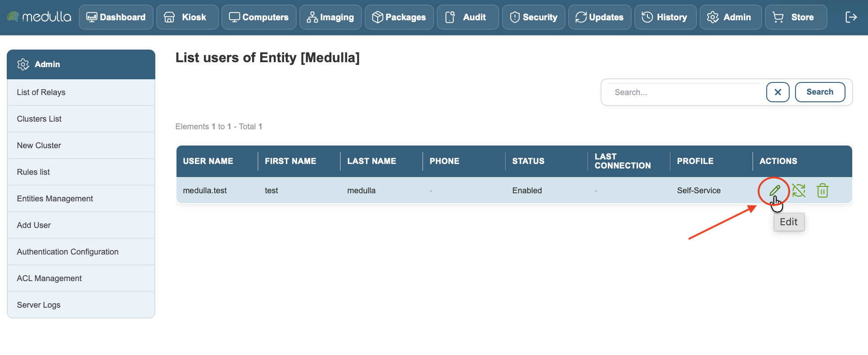Click the Search button
This screenshot has width=868, height=355.
(x=820, y=92)
